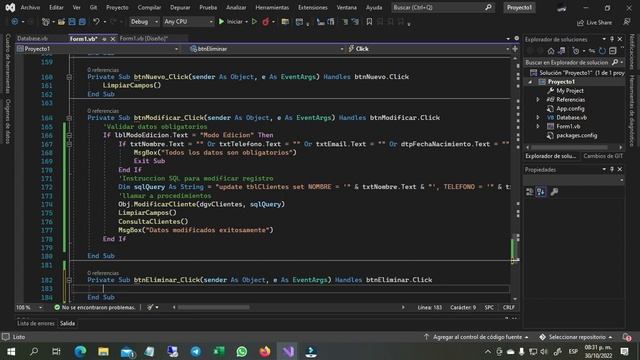The height and width of the screenshot is (360, 640).
Task: Open the Archivo menu
Action: click(30, 7)
